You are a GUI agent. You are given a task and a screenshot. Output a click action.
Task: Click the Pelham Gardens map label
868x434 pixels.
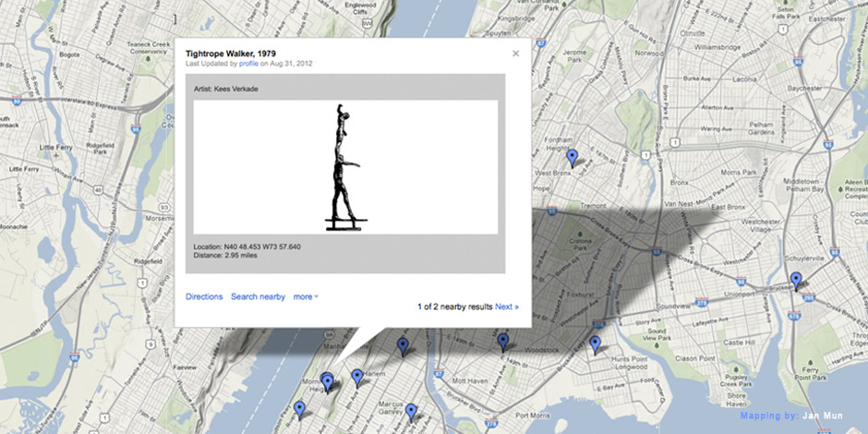[x=761, y=128]
